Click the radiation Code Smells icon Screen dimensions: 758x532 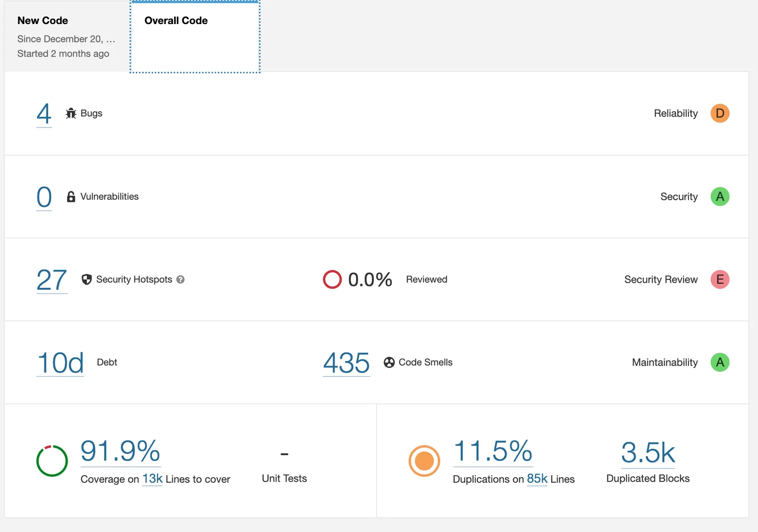click(389, 363)
